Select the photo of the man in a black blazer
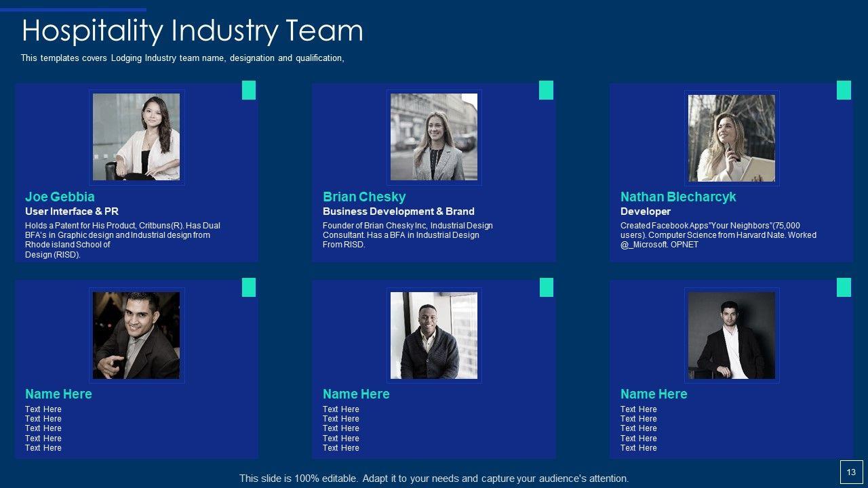This screenshot has width=868, height=488. tap(732, 335)
